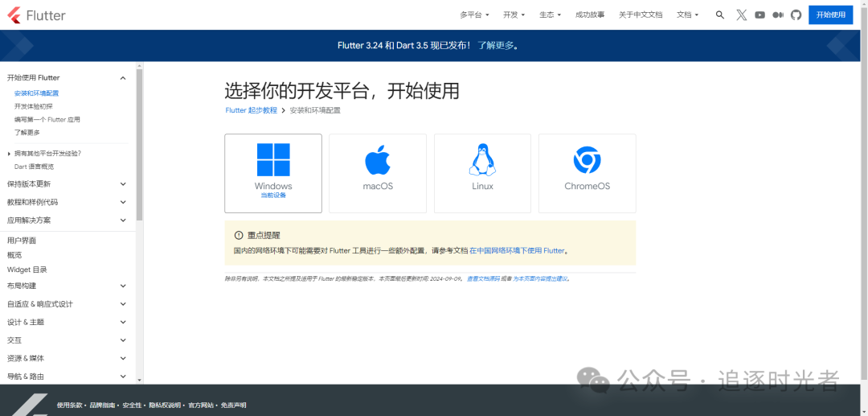Open 用户界面 in the sidebar
Viewport: 868px width, 416px height.
tap(22, 241)
